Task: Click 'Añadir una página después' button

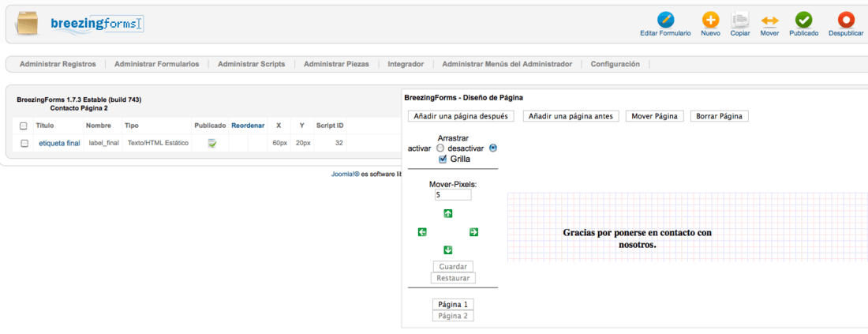Action: pos(462,116)
